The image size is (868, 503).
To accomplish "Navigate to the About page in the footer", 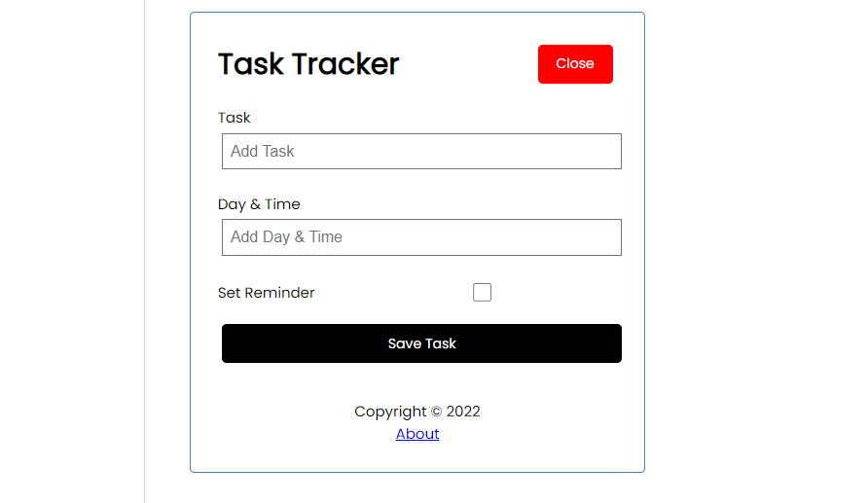I will (x=417, y=434).
